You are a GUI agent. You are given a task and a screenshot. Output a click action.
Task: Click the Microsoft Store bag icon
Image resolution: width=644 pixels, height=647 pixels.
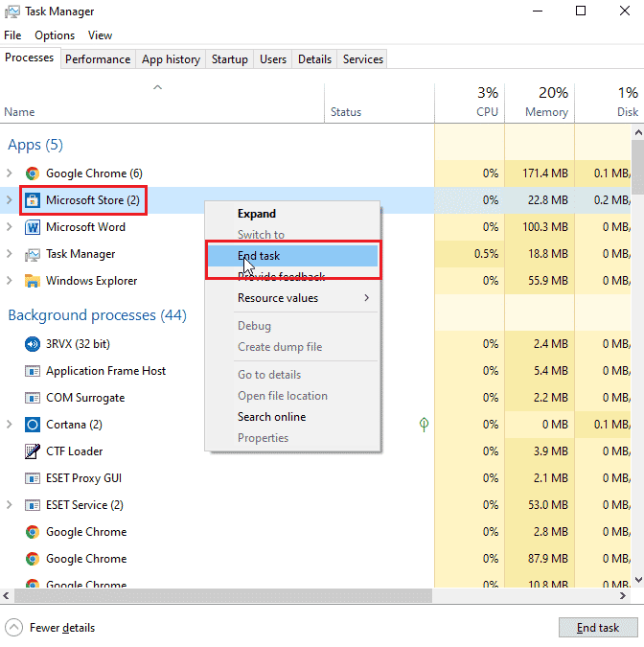33,200
